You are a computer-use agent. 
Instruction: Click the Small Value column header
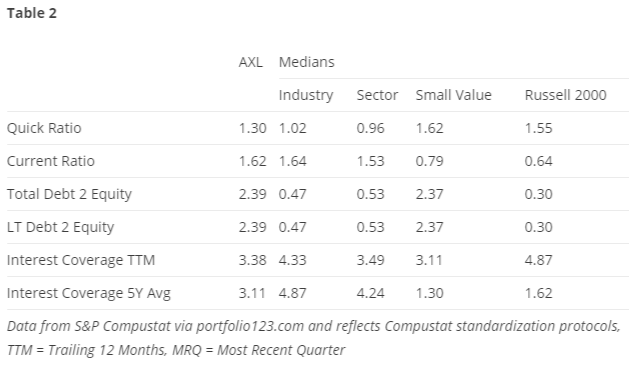click(453, 95)
